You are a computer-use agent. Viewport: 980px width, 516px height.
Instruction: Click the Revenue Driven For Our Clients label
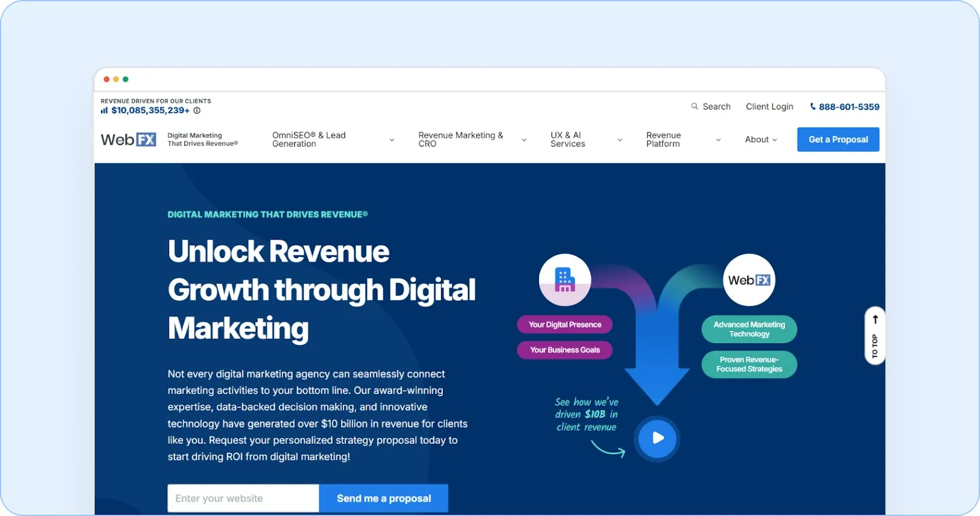[156, 101]
